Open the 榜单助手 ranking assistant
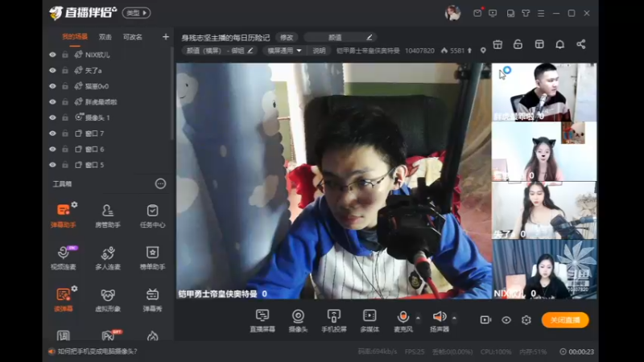 152,257
